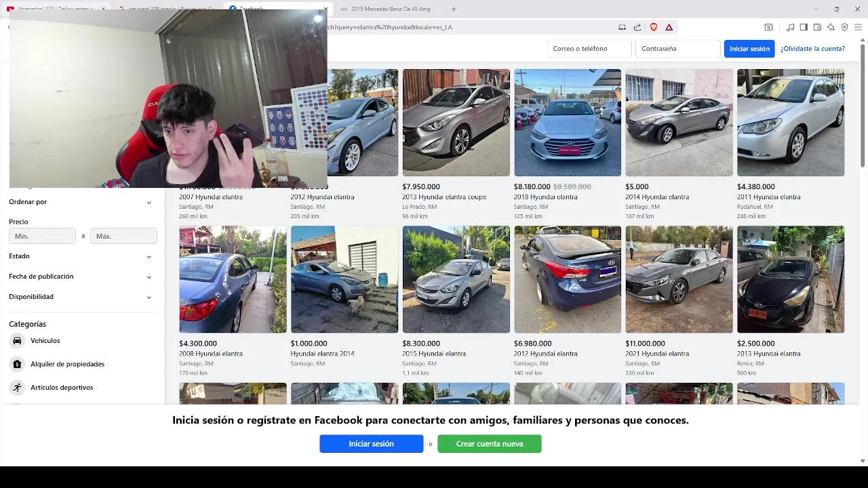Viewport: 868px width, 488px height.
Task: Open the Brave playlist music note icon
Action: [790, 27]
